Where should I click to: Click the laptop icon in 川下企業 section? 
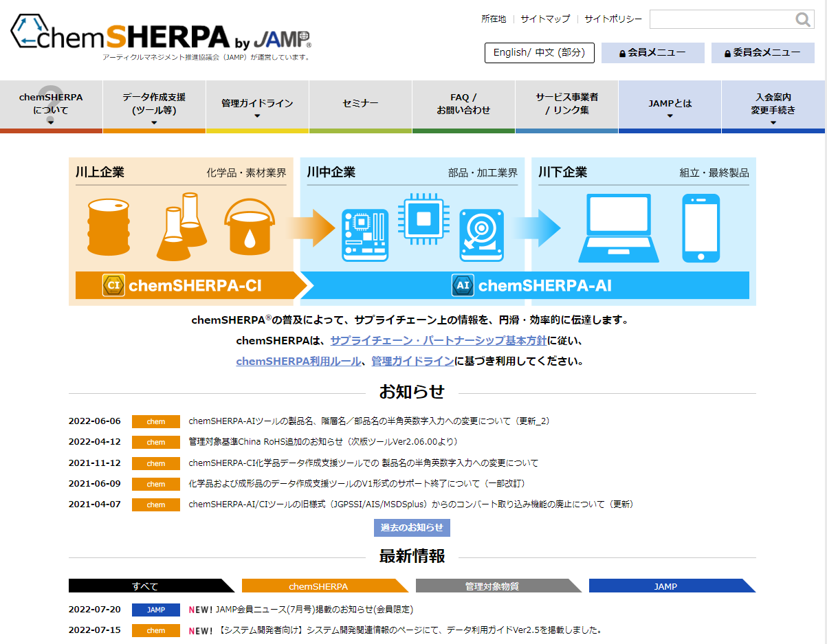coord(617,227)
